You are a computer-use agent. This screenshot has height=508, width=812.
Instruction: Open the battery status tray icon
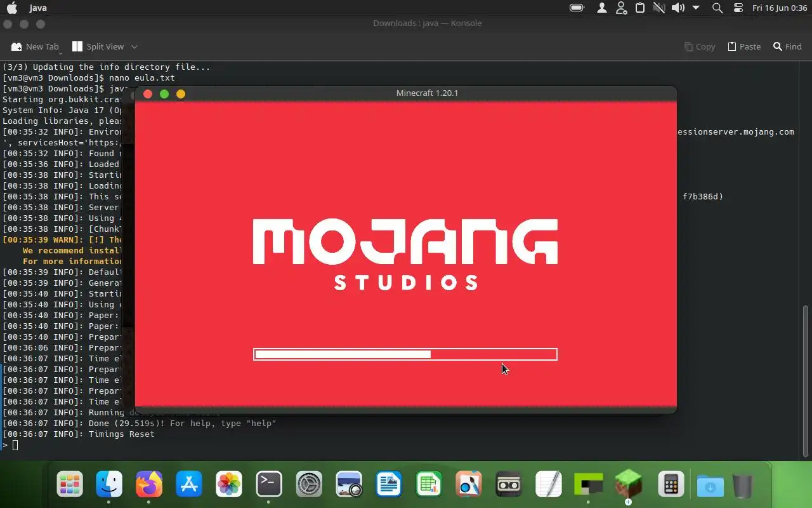coord(577,8)
